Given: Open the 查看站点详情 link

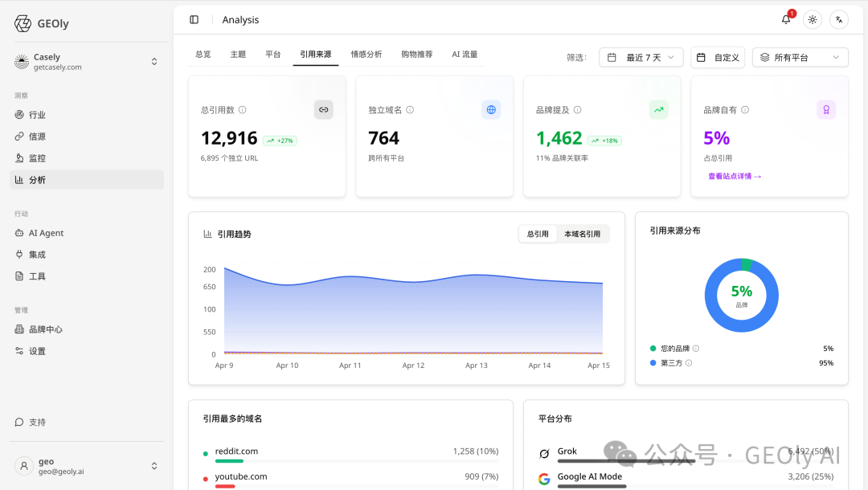Looking at the screenshot, I should coord(735,177).
